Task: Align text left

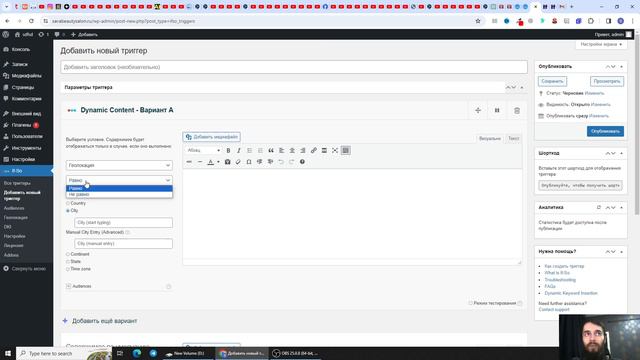Action: pyautogui.click(x=282, y=151)
